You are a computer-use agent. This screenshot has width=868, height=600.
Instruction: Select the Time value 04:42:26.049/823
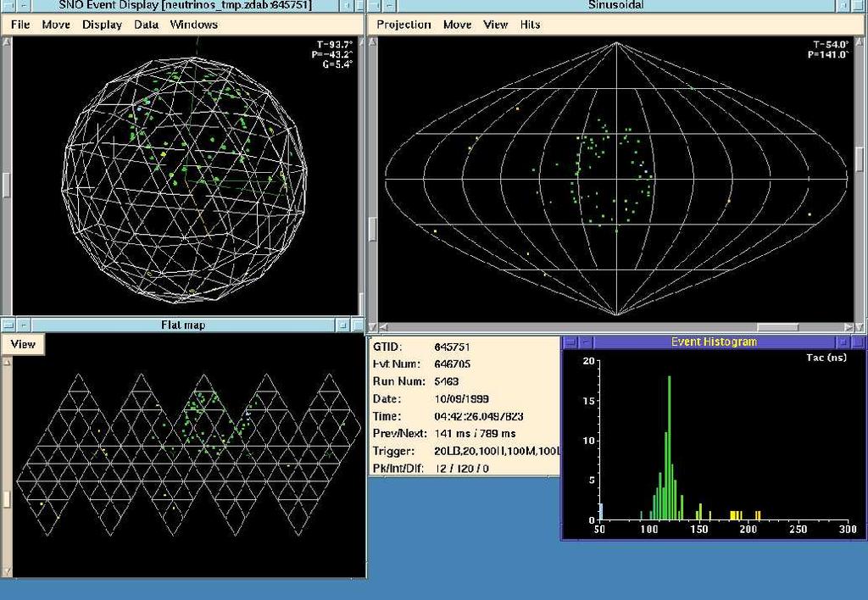[479, 416]
